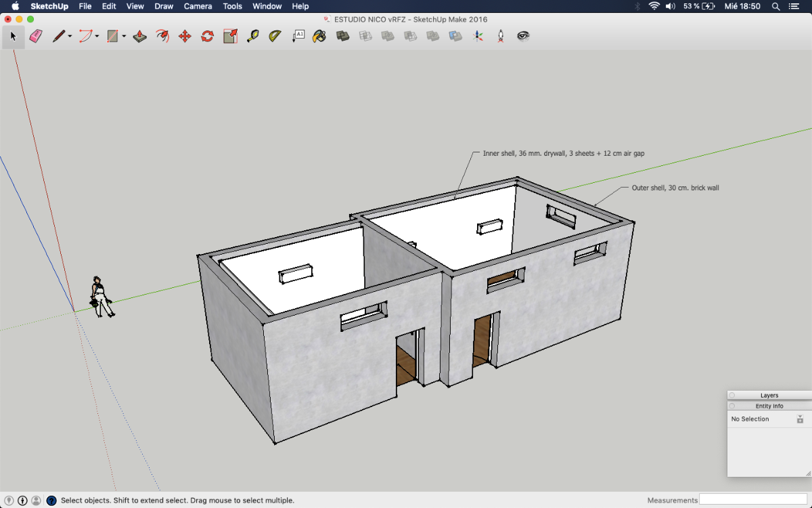The image size is (812, 508).
Task: Open Instructor help icon in status bar
Action: (x=51, y=501)
